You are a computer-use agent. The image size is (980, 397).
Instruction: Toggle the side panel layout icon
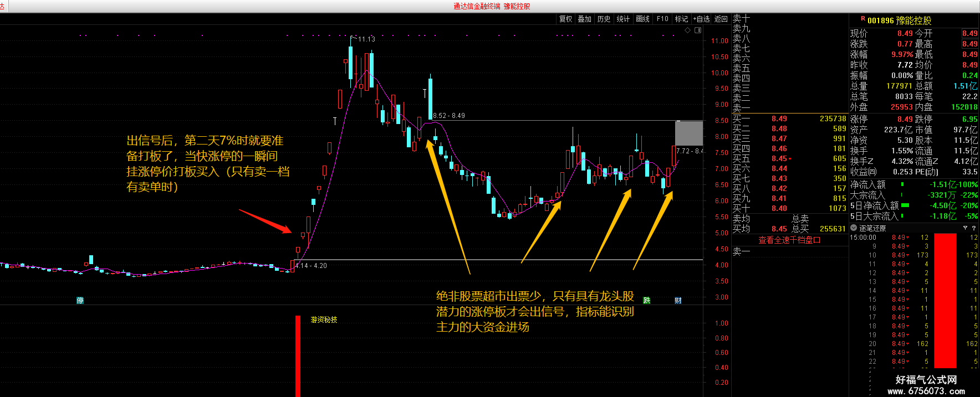tap(698, 30)
